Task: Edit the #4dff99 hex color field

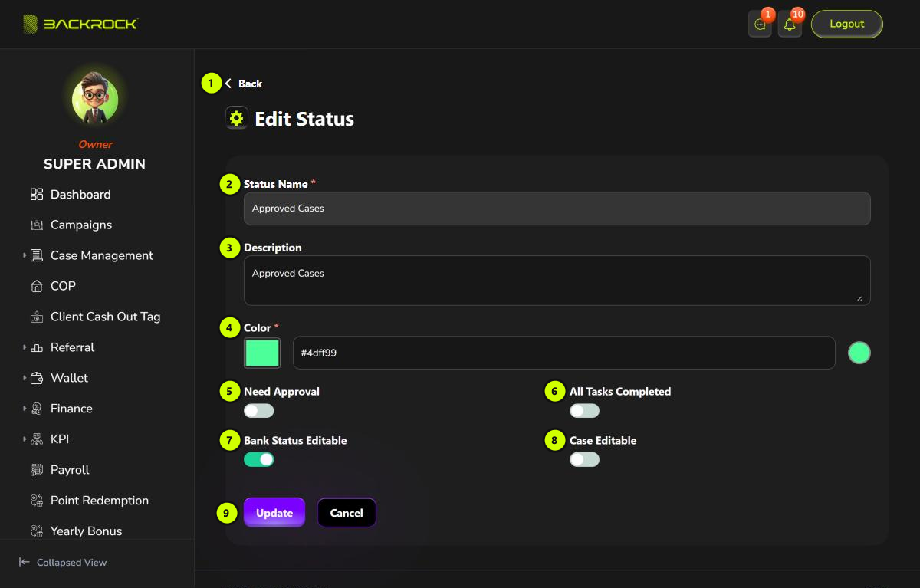Action: [564, 353]
